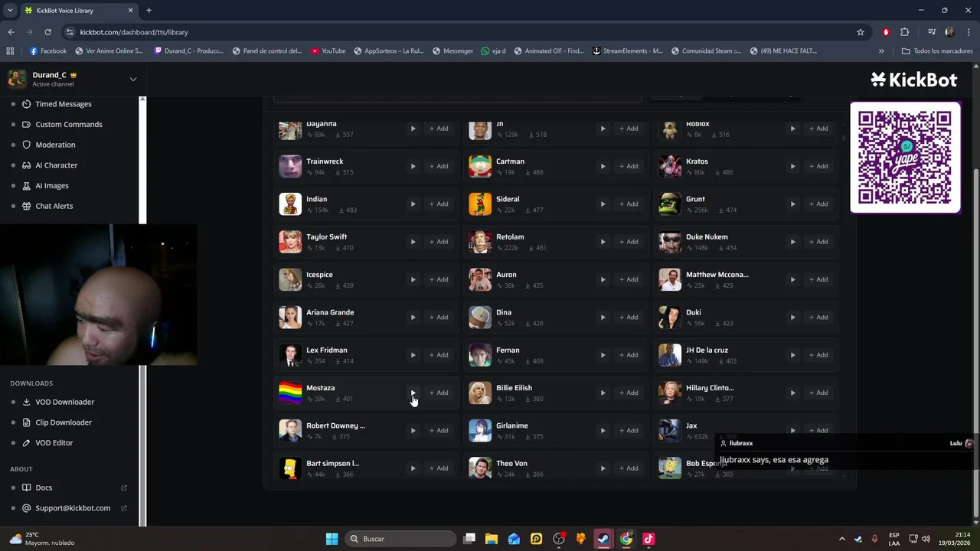Open the weather widget on the taskbar
Viewport: 980px width, 551px height.
tap(42, 539)
